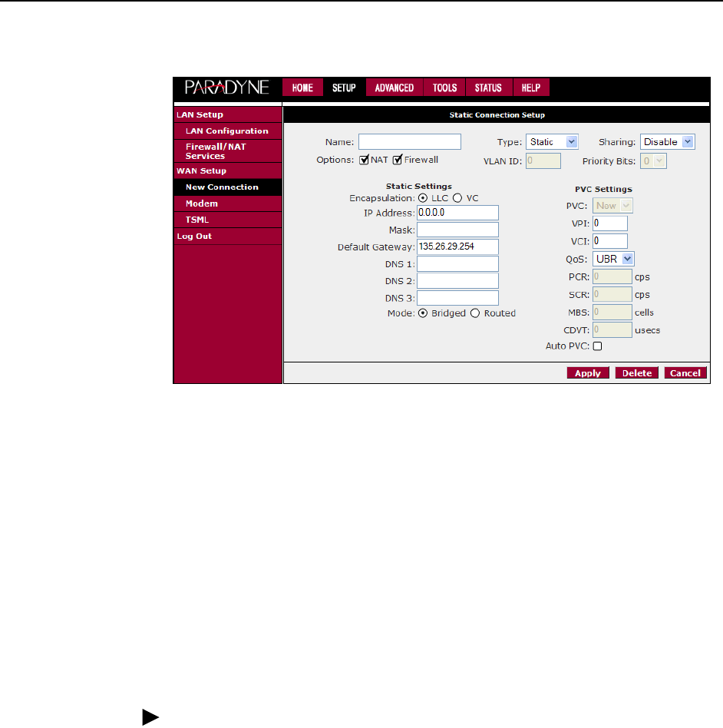Click the Delete button

637,373
